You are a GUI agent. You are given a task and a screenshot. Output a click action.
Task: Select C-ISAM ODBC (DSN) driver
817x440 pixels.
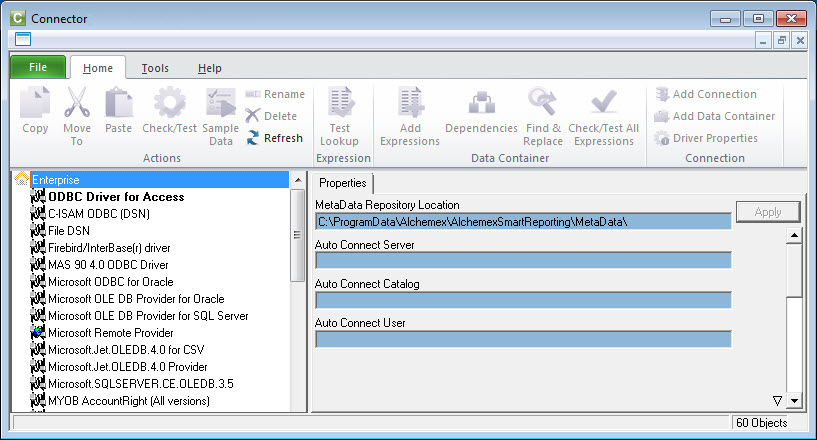(99, 214)
